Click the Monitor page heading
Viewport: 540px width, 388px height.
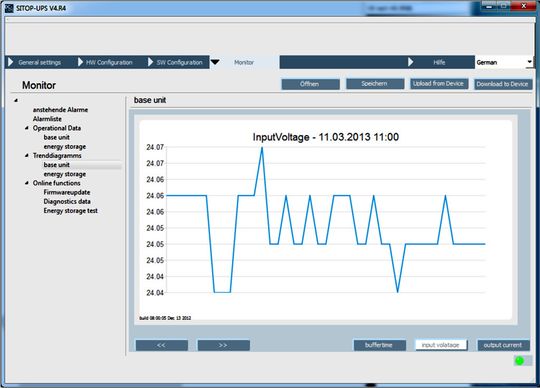click(39, 85)
